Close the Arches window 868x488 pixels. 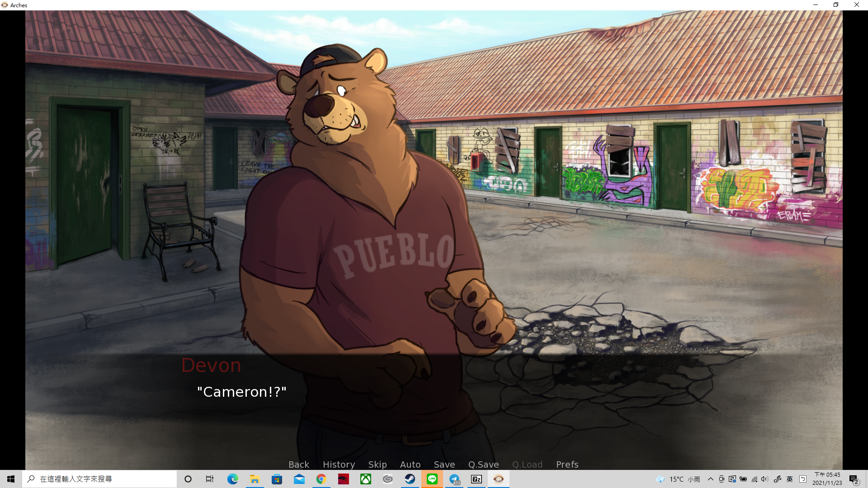point(857,5)
